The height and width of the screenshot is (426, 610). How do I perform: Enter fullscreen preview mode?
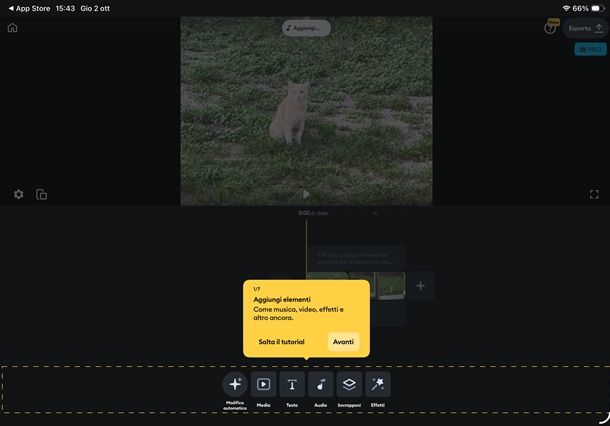coord(594,194)
